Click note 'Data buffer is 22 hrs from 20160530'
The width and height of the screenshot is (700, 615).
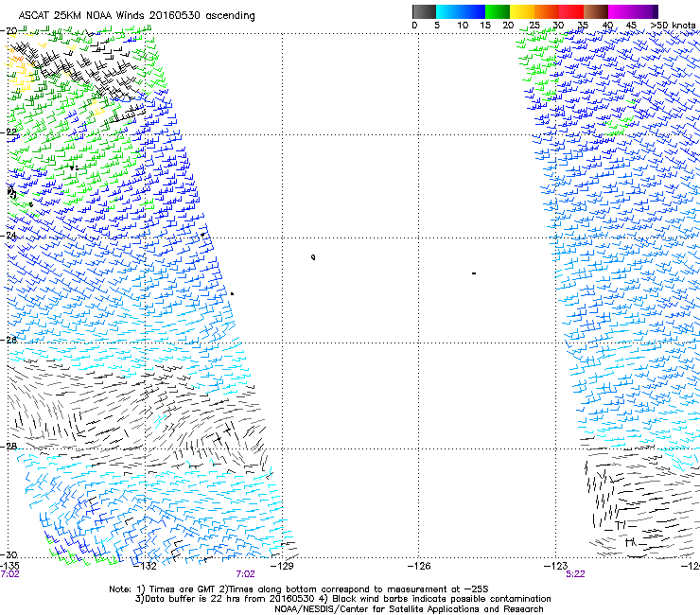(x=229, y=599)
